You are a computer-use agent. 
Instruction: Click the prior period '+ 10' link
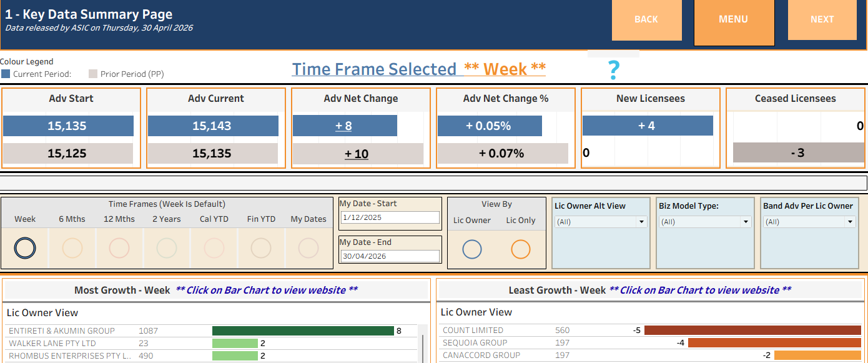357,154
